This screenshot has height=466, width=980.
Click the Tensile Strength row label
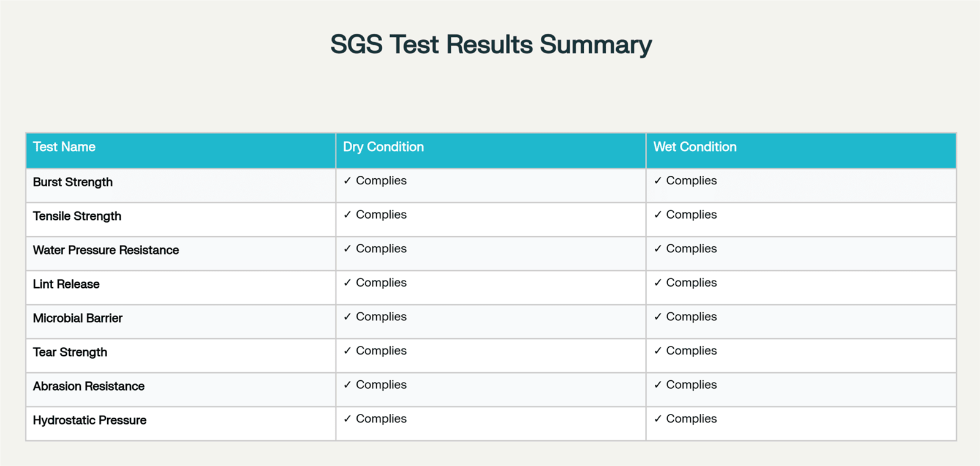click(x=77, y=216)
